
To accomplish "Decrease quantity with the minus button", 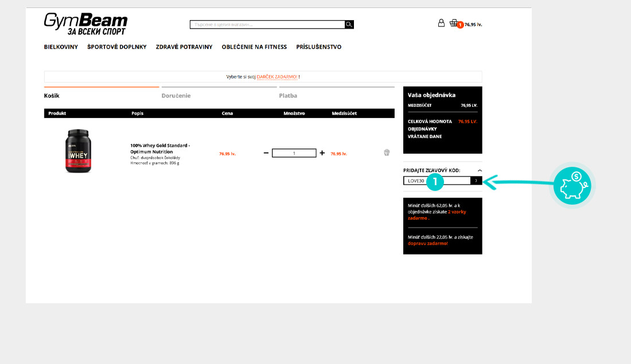I will point(266,153).
